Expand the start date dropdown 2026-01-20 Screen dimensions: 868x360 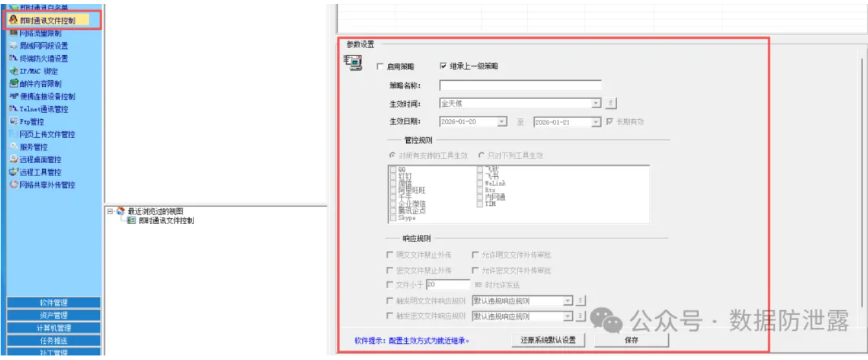coord(501,122)
